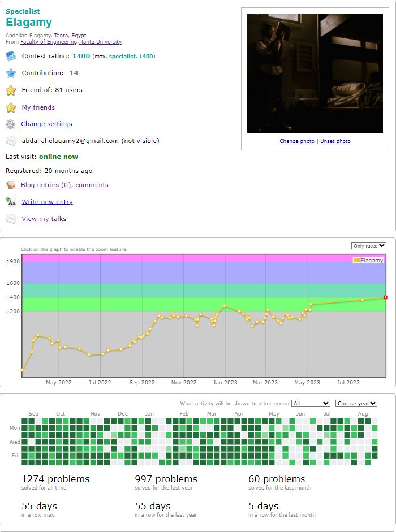Image resolution: width=396 pixels, height=532 pixels.
Task: Click the contest rating chart icon
Action: [x=11, y=57]
